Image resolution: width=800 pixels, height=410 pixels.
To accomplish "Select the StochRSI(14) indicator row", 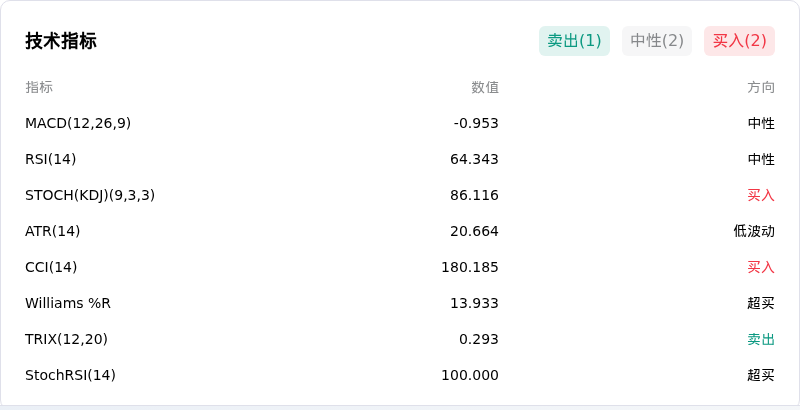I will (400, 375).
